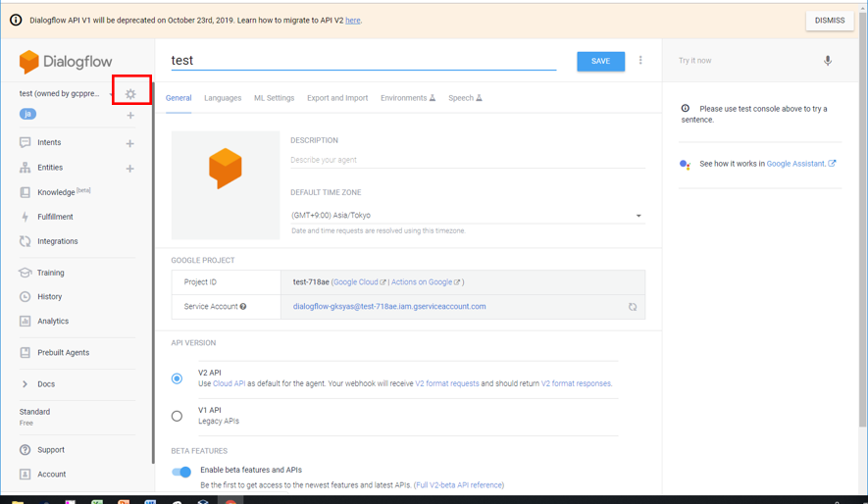Open Integrations in the sidebar
Screen dimensions: 868x504
58,241
